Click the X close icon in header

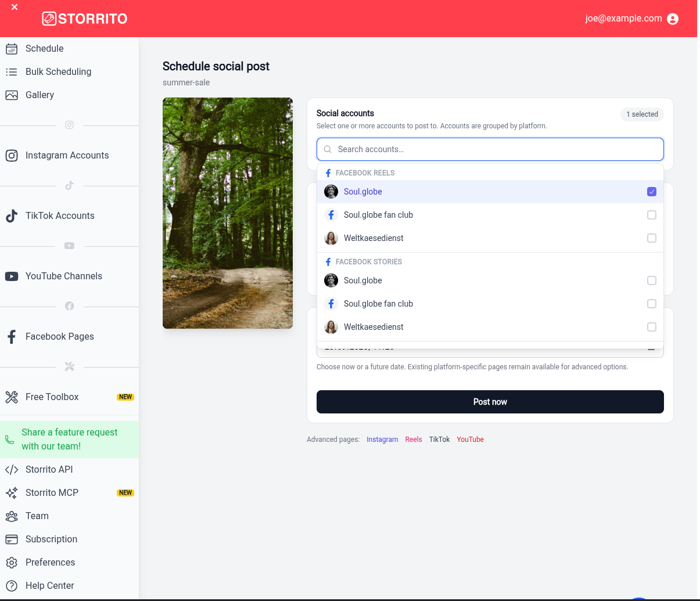[15, 7]
